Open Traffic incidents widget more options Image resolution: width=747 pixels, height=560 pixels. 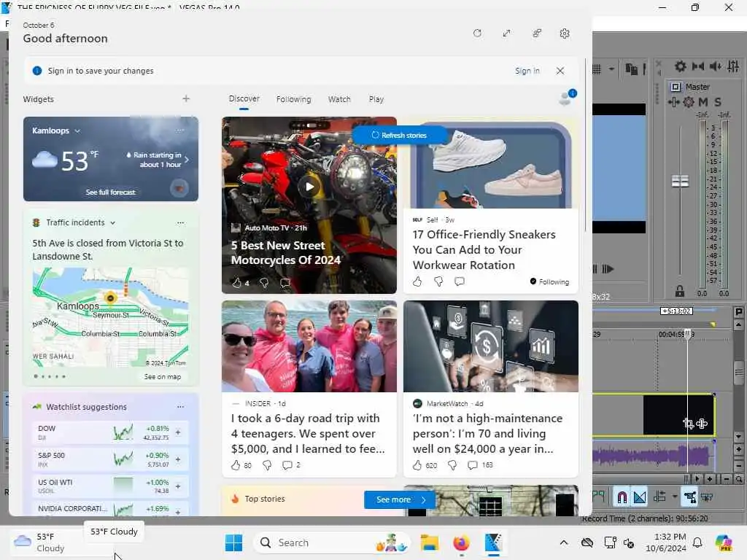click(180, 222)
